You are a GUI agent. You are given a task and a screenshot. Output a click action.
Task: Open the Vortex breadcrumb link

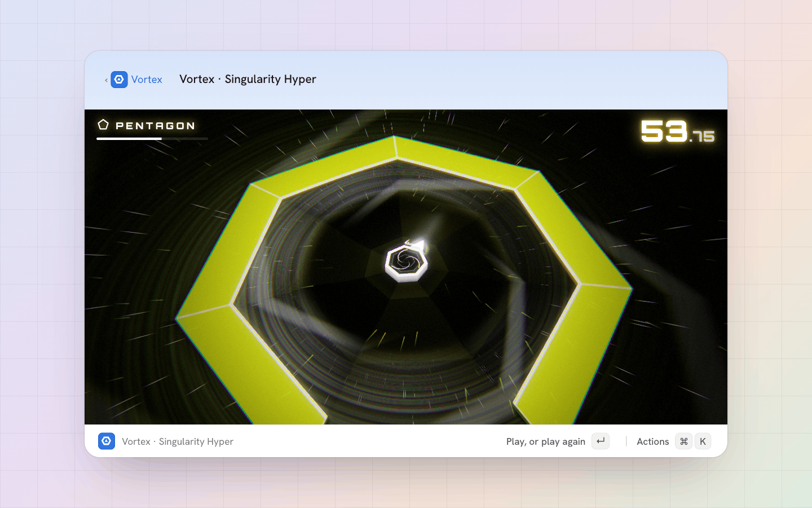click(x=147, y=80)
